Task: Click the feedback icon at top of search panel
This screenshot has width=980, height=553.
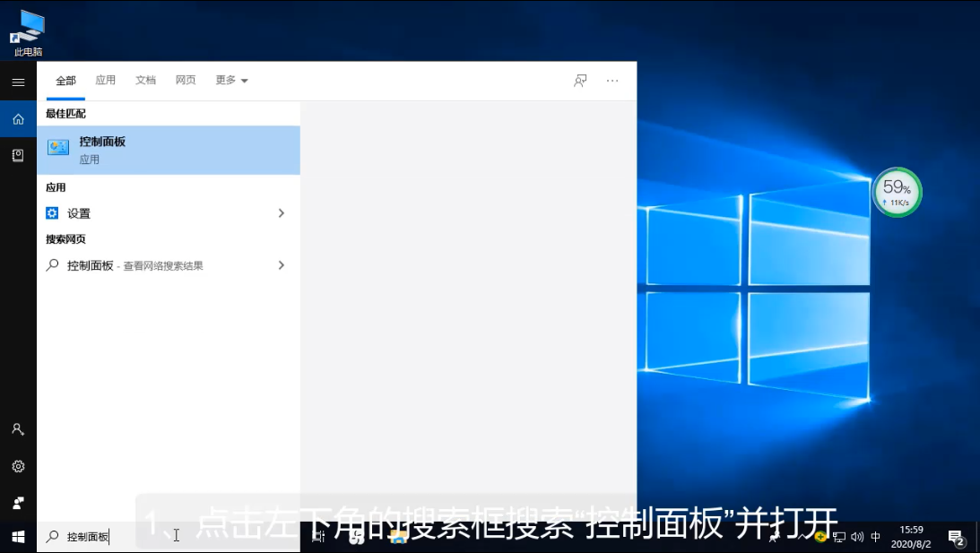Action: coord(580,81)
